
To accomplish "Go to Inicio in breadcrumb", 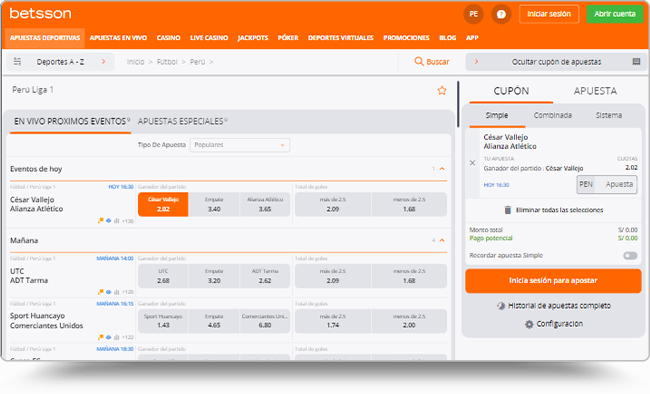I will [136, 62].
